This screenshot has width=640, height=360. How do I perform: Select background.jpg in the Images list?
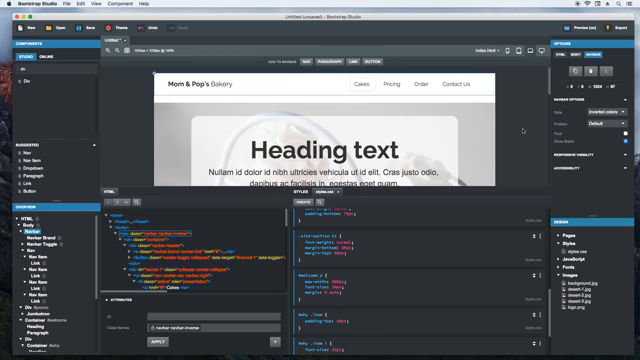(x=582, y=283)
